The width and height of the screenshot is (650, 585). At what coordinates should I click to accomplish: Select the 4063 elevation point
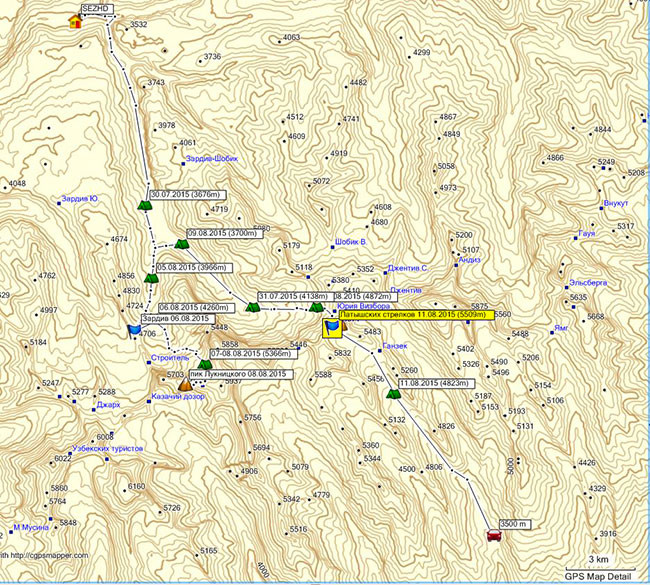[x=291, y=37]
